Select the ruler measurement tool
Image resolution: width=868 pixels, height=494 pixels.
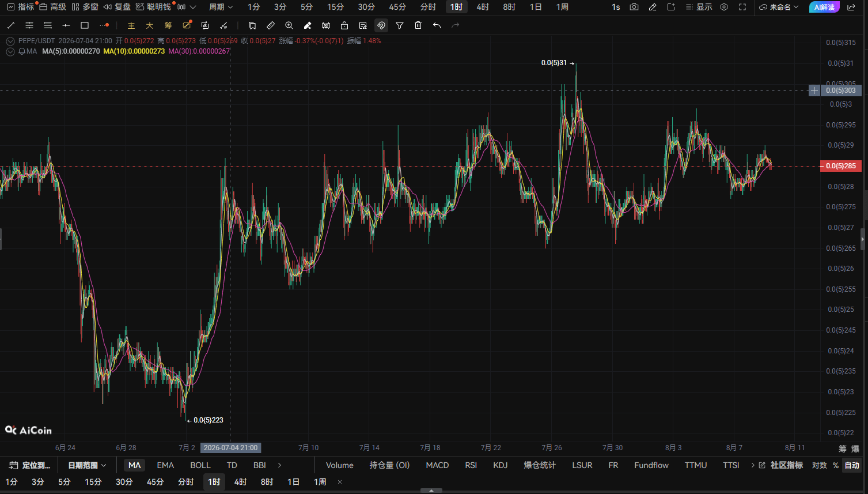click(x=271, y=25)
